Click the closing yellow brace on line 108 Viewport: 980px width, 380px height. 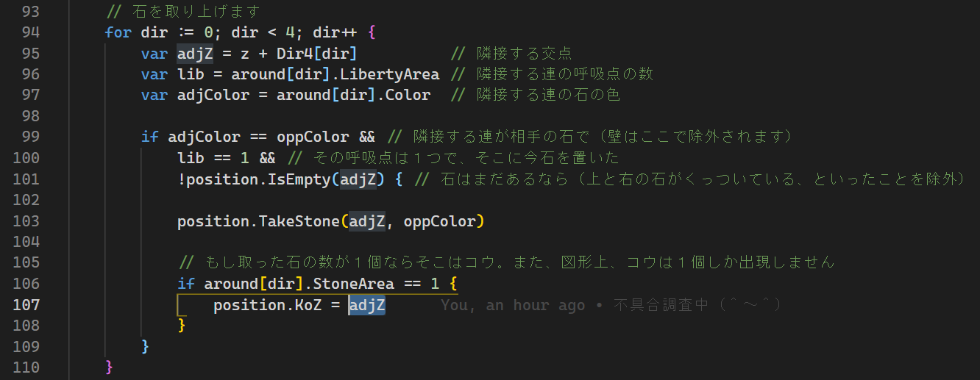pos(182,325)
